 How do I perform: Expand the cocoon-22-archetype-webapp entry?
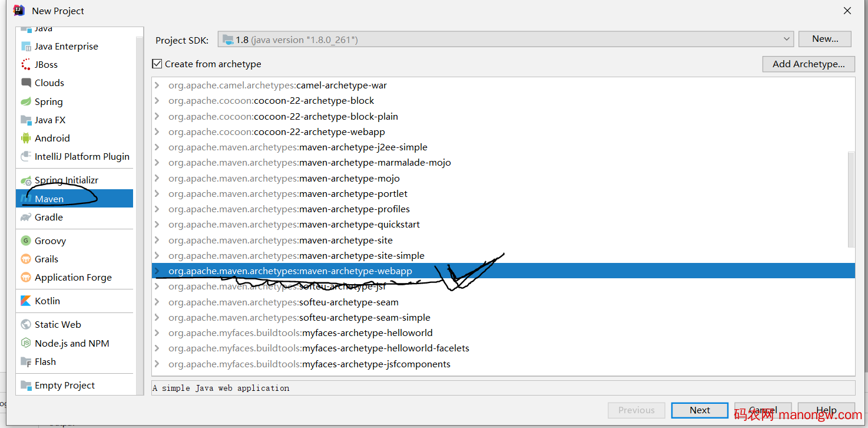[x=157, y=131]
